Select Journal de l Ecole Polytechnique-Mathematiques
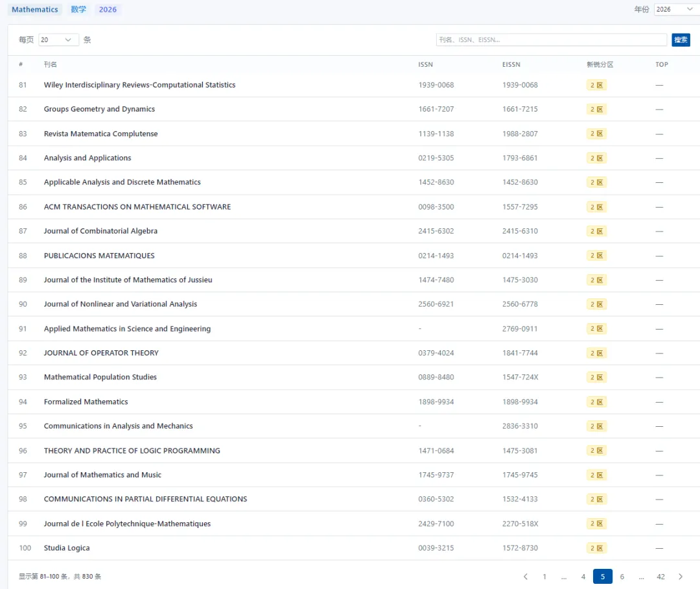 point(127,523)
